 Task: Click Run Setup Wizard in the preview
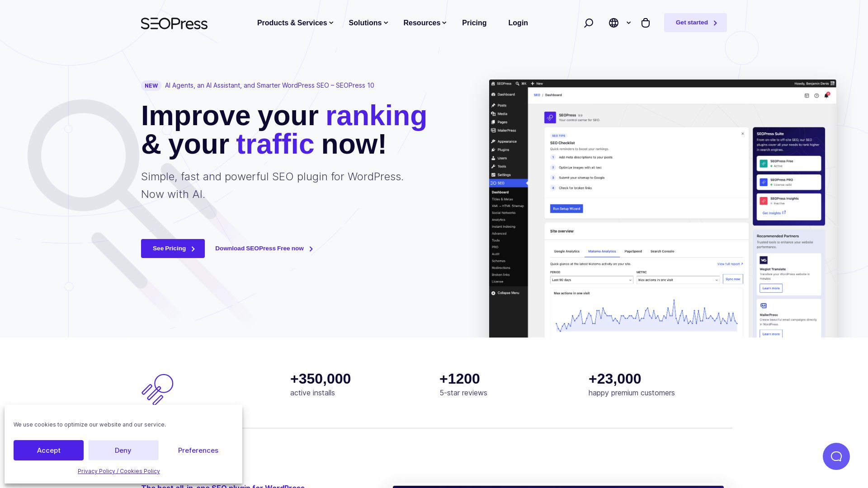click(566, 209)
